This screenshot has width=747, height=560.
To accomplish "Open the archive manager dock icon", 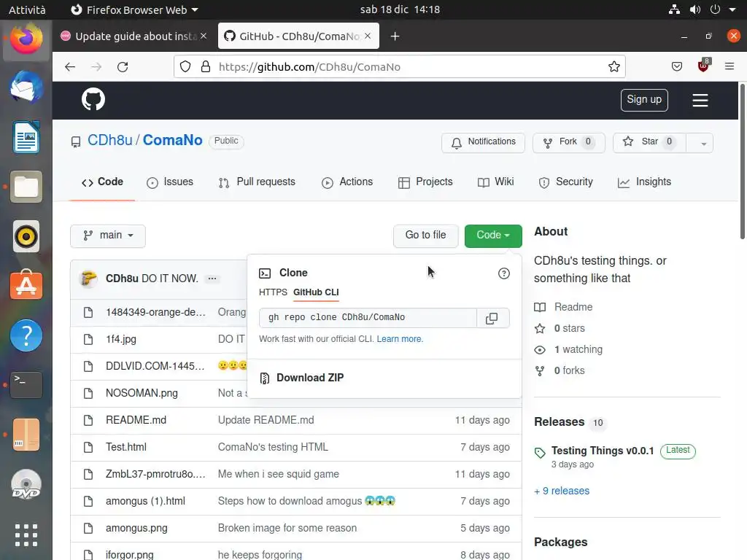I will point(26,435).
